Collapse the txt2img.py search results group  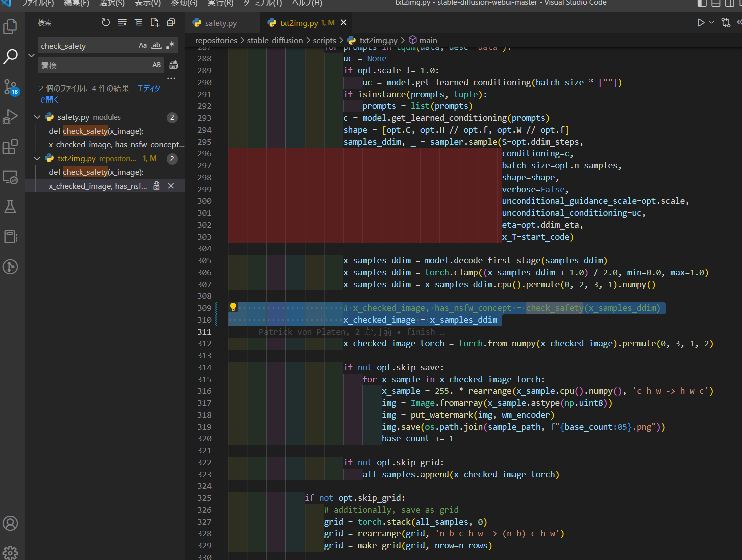(37, 159)
